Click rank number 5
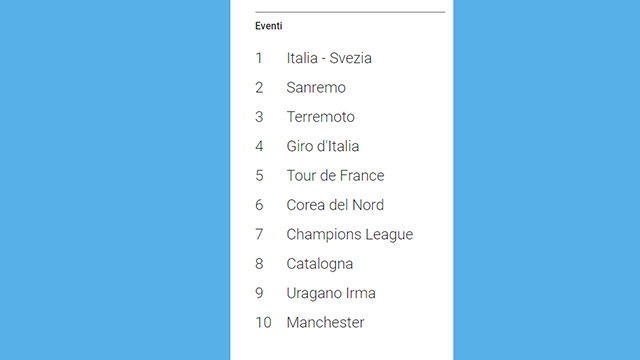The width and height of the screenshot is (640, 360). click(259, 176)
